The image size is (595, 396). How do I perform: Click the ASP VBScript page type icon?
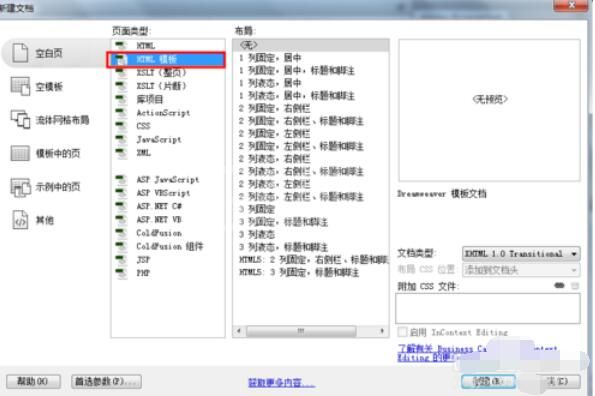[121, 193]
